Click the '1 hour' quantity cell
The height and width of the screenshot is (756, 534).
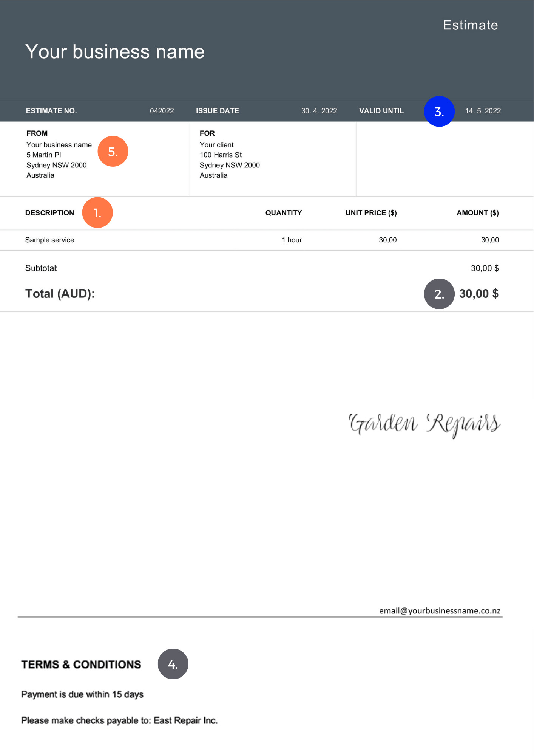pyautogui.click(x=292, y=240)
